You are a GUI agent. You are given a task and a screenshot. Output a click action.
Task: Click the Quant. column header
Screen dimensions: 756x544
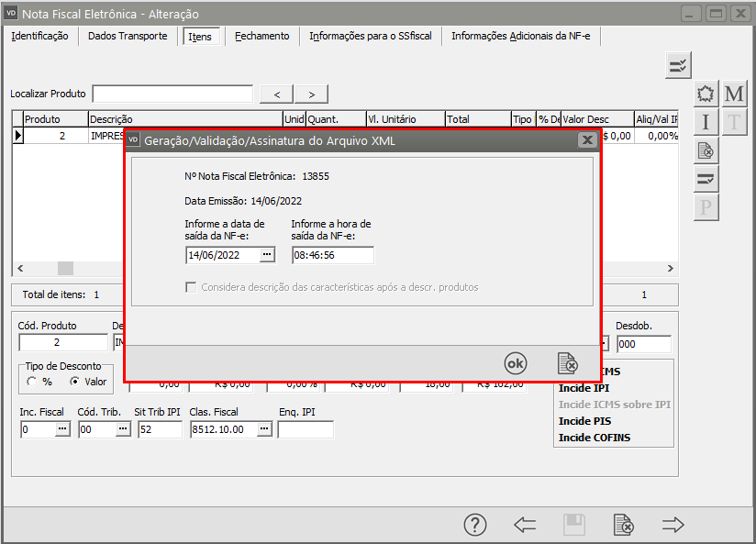point(336,119)
